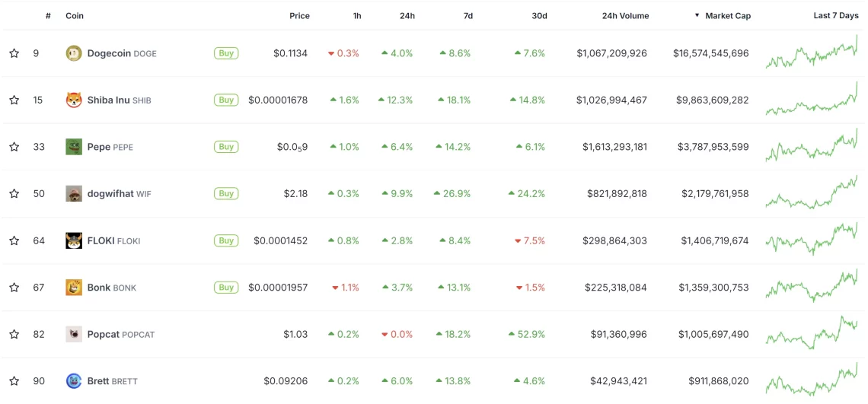Click the Bonk logo icon

(x=74, y=288)
